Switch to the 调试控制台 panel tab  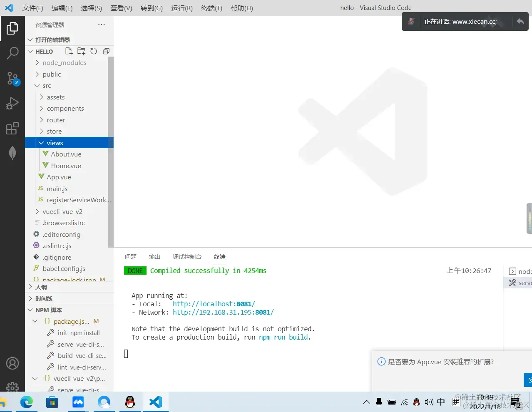click(187, 257)
